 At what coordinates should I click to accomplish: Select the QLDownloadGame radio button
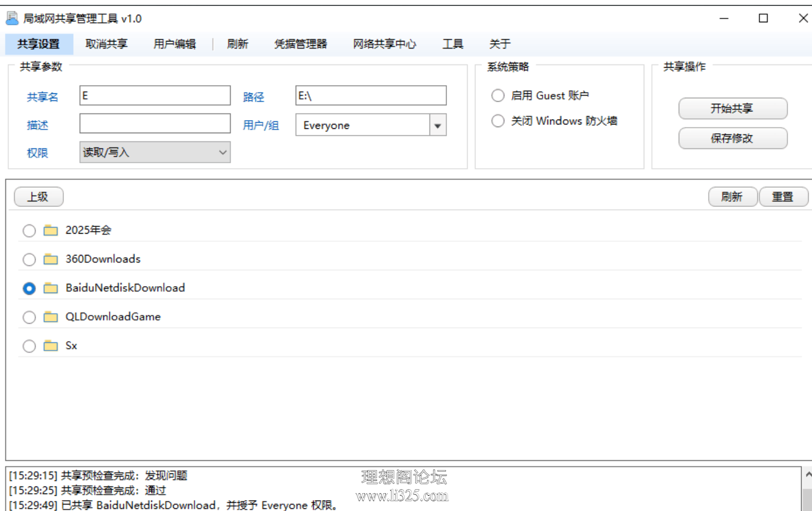[29, 317]
